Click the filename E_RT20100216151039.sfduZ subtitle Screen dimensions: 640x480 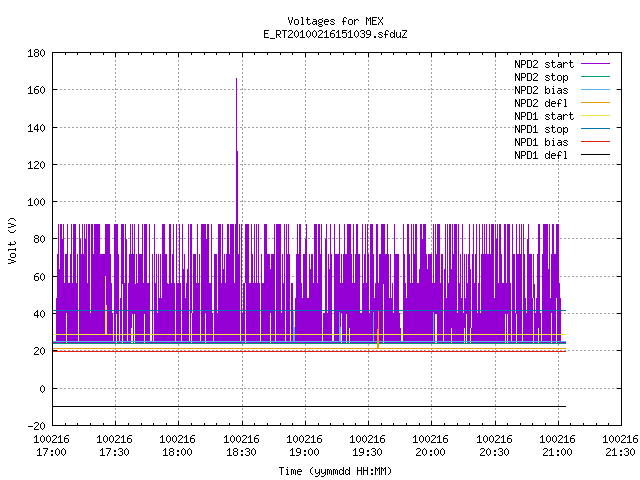click(x=335, y=34)
